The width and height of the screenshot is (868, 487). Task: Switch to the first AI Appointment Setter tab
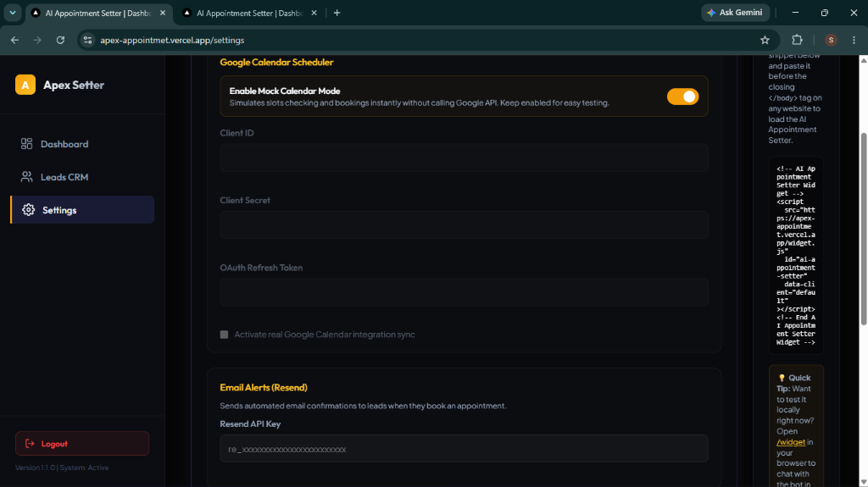pos(98,13)
